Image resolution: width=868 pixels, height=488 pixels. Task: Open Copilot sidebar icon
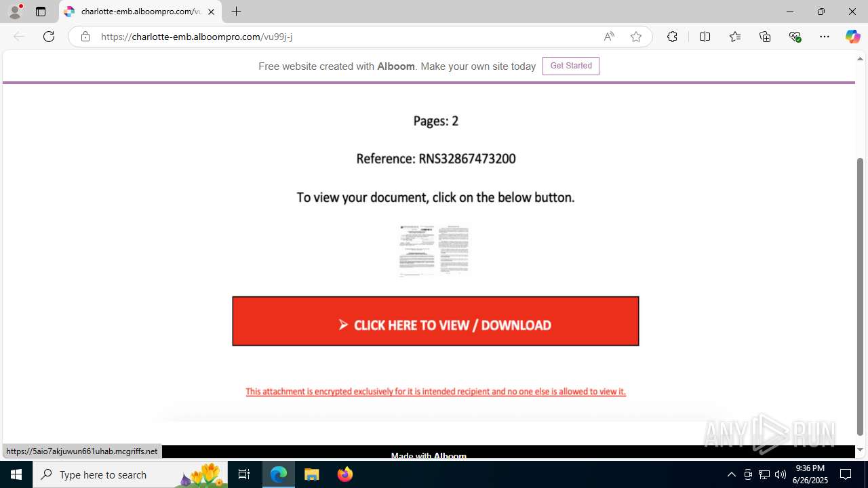coord(852,37)
